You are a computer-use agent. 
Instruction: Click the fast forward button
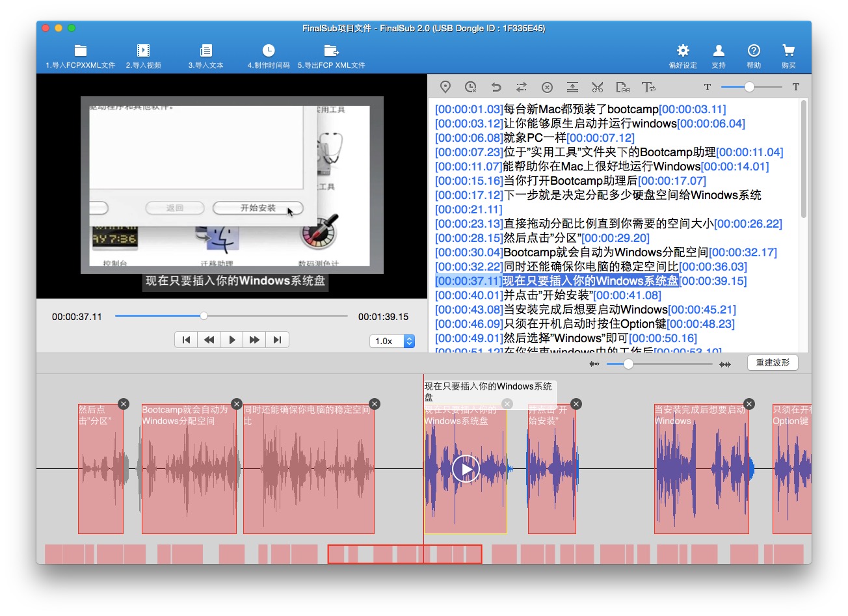point(254,340)
